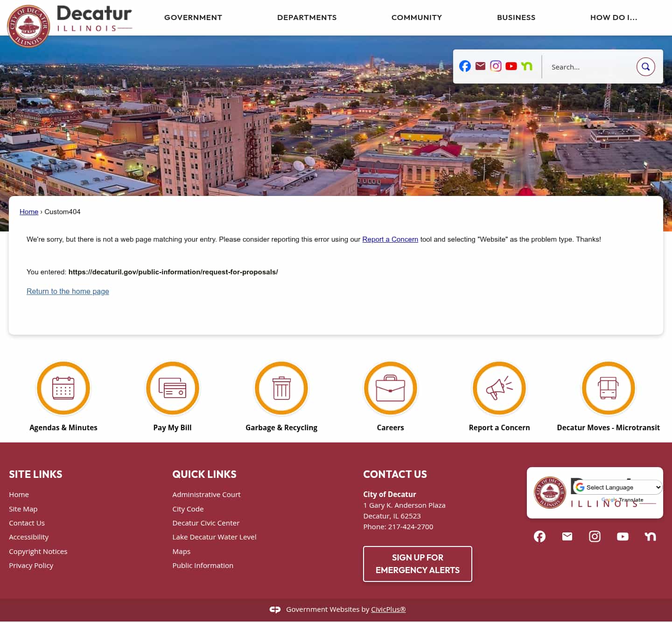Click the email envelope icon in the footer
This screenshot has width=672, height=623.
(x=567, y=537)
